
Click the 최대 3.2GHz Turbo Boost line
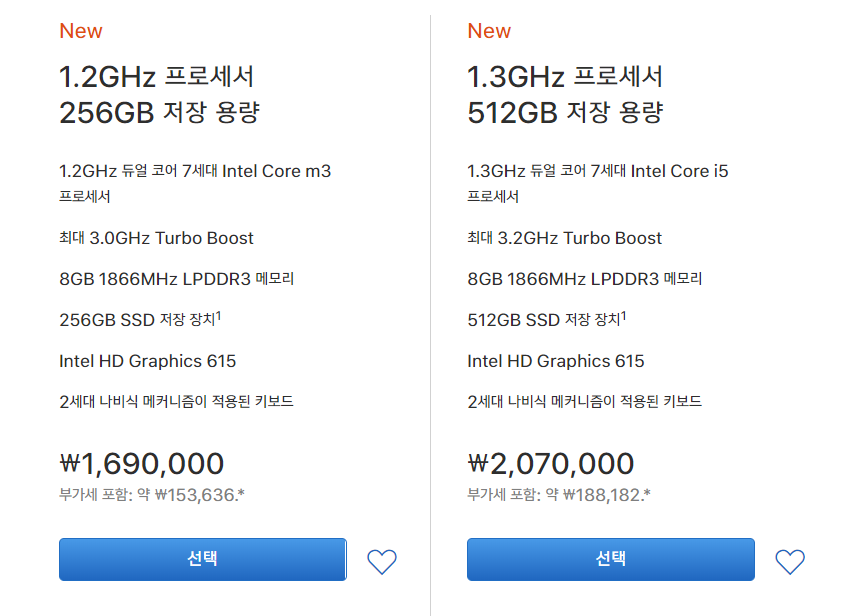(565, 238)
